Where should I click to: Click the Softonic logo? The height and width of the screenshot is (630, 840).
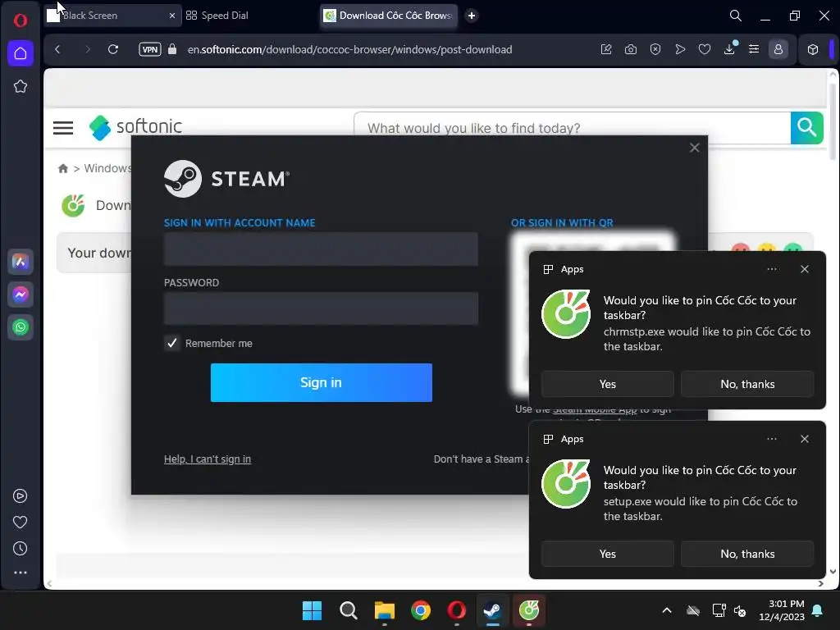(135, 127)
